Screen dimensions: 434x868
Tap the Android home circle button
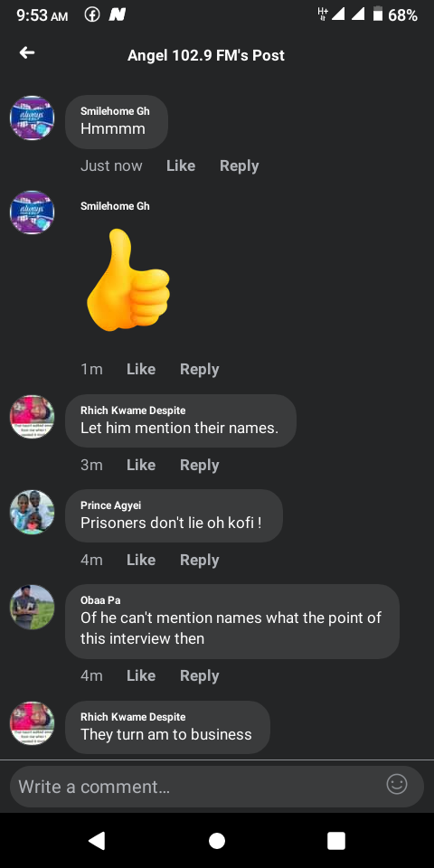217,840
